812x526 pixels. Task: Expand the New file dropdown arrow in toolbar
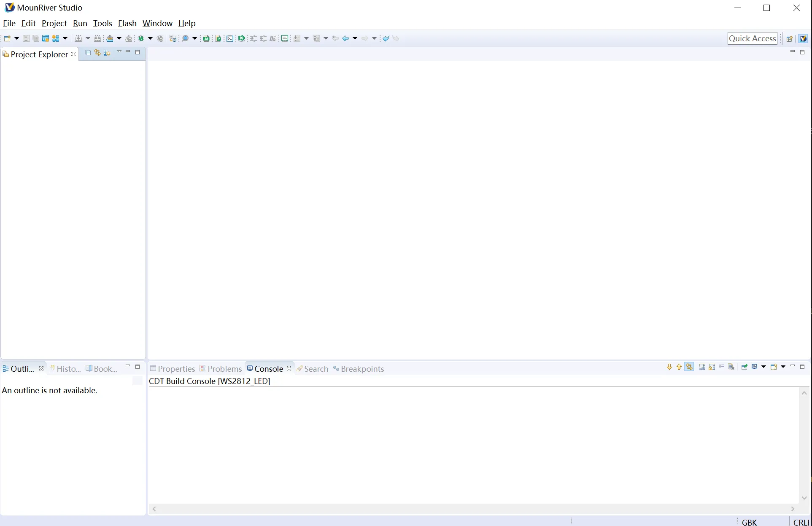(17, 38)
